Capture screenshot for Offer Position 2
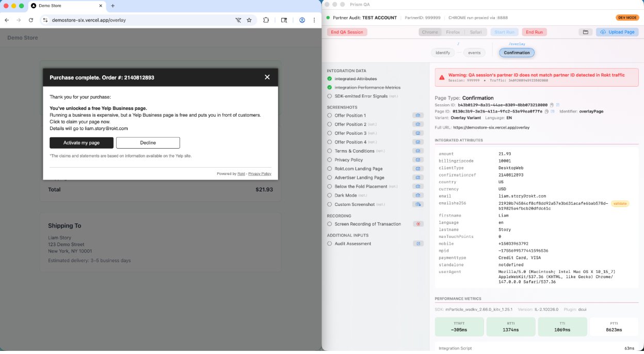This screenshot has height=354, width=644. pyautogui.click(x=417, y=124)
